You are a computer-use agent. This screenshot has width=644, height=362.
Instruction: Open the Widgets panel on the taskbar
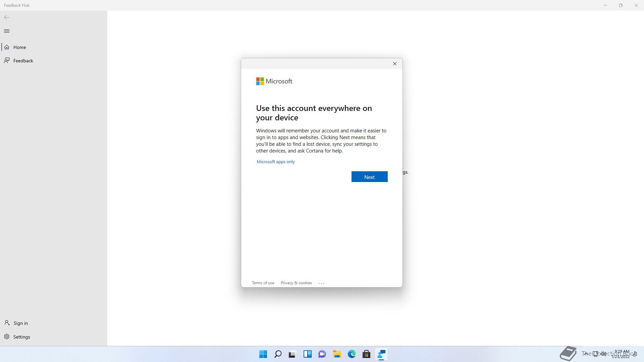click(308, 354)
